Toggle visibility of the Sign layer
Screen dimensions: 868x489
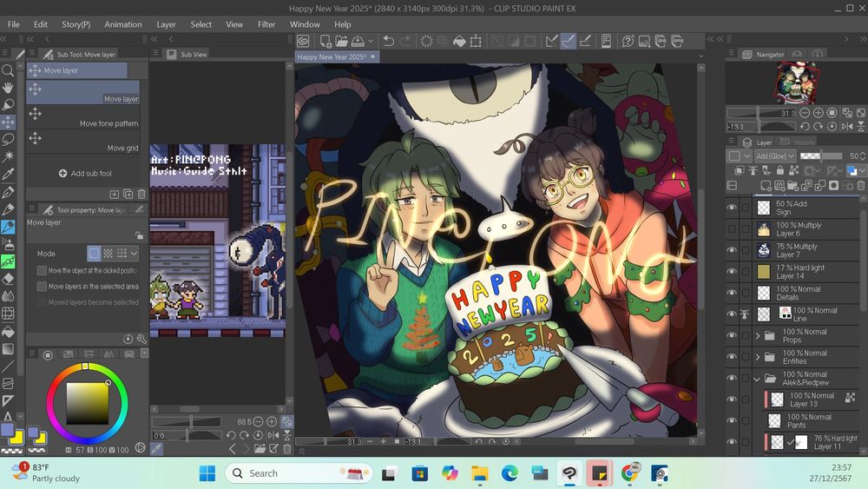(x=731, y=208)
